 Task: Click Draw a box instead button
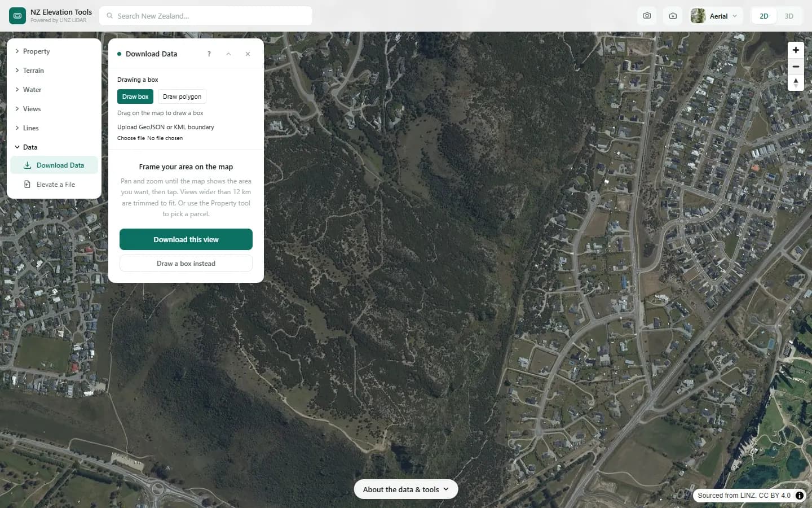pyautogui.click(x=186, y=264)
